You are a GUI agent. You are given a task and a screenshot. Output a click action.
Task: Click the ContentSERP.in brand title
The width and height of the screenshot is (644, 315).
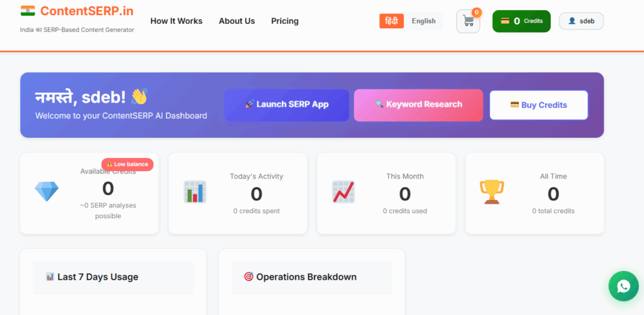(x=87, y=11)
